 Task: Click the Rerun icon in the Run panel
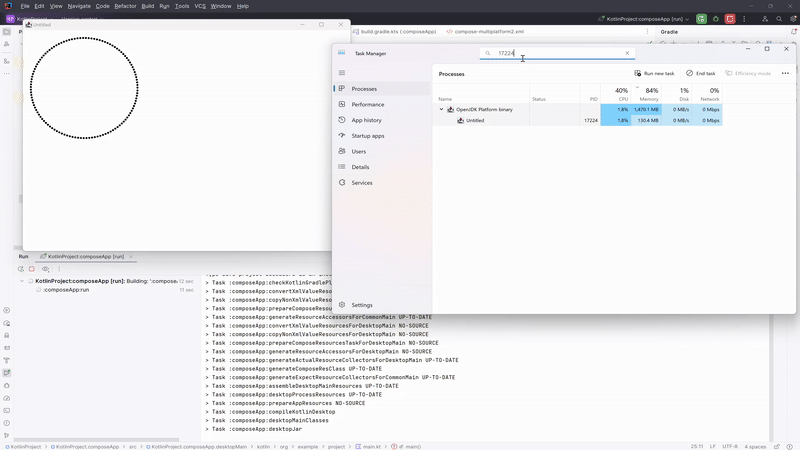[x=21, y=269]
